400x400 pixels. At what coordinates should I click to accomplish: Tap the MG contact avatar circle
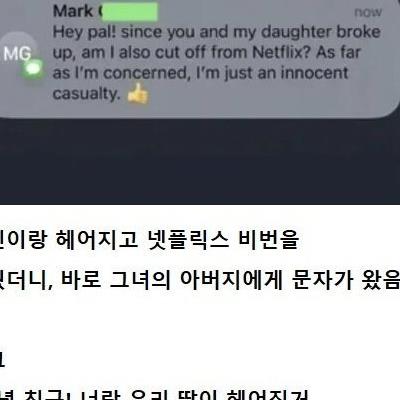tap(18, 53)
